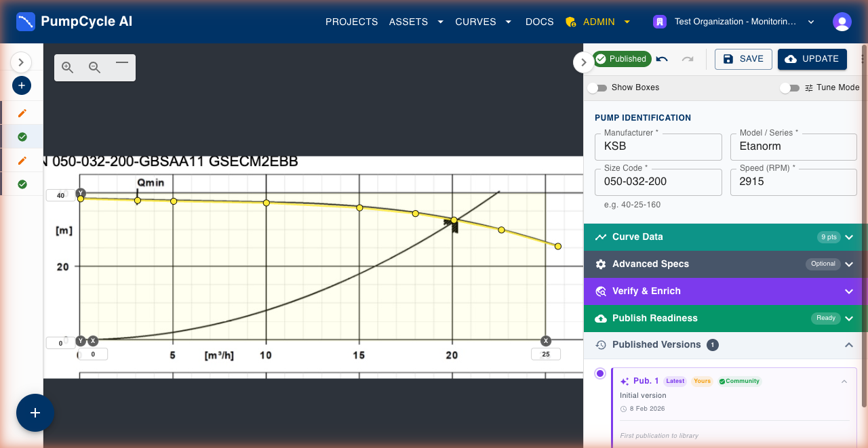Click the floating plus action button
This screenshot has width=868, height=448.
[35, 413]
